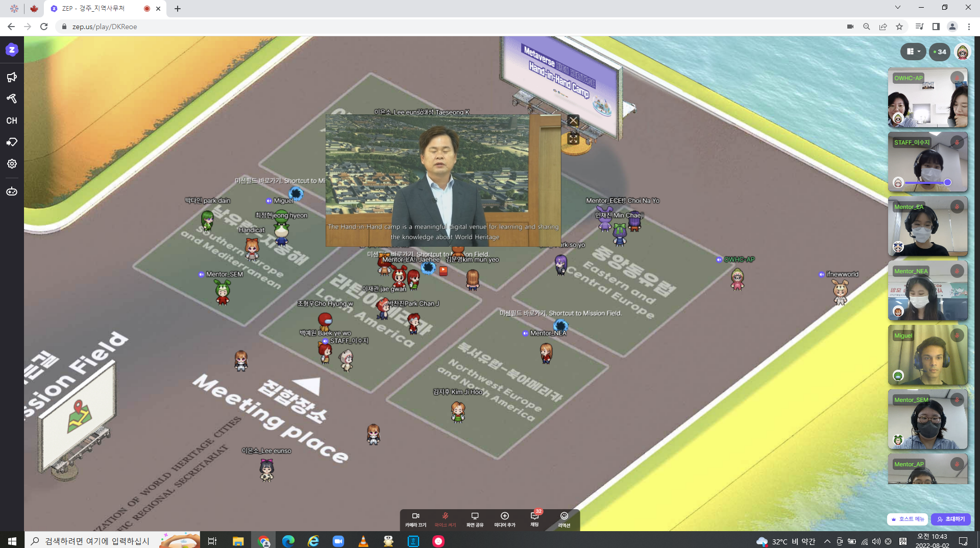Open the CH channel sidebar item

(12, 121)
